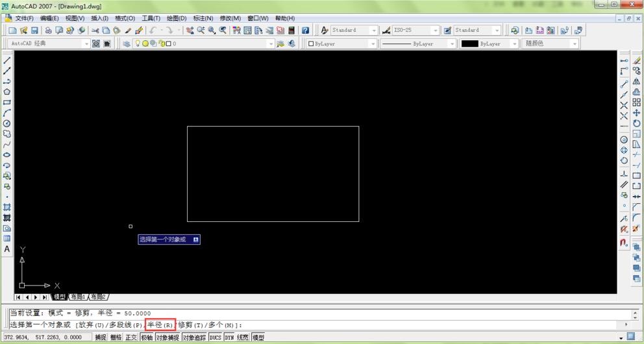Select the Move modify tool
The height and width of the screenshot is (344, 644).
(636, 112)
